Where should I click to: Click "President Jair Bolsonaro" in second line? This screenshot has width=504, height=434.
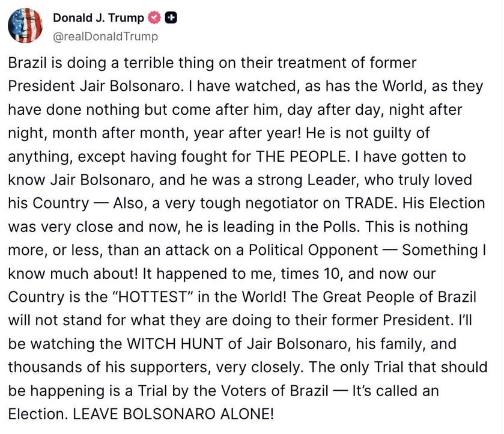94,86
